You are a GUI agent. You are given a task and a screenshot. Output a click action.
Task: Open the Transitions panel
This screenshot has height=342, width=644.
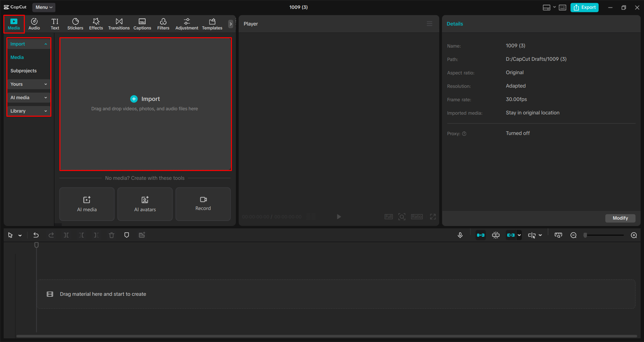(119, 23)
